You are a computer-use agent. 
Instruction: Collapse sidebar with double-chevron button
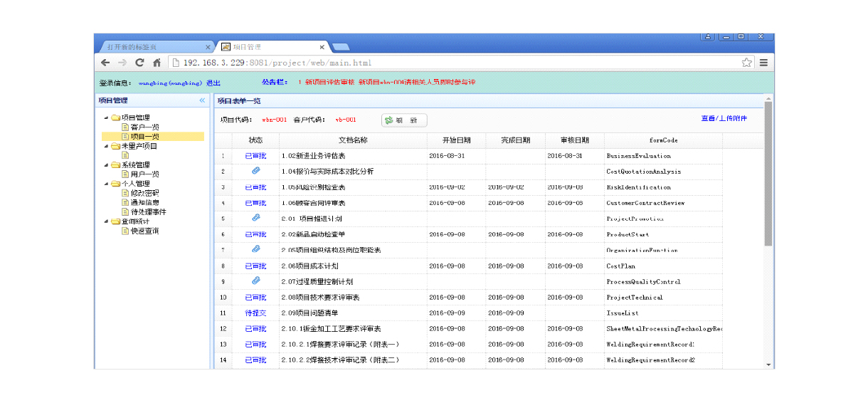(x=202, y=101)
